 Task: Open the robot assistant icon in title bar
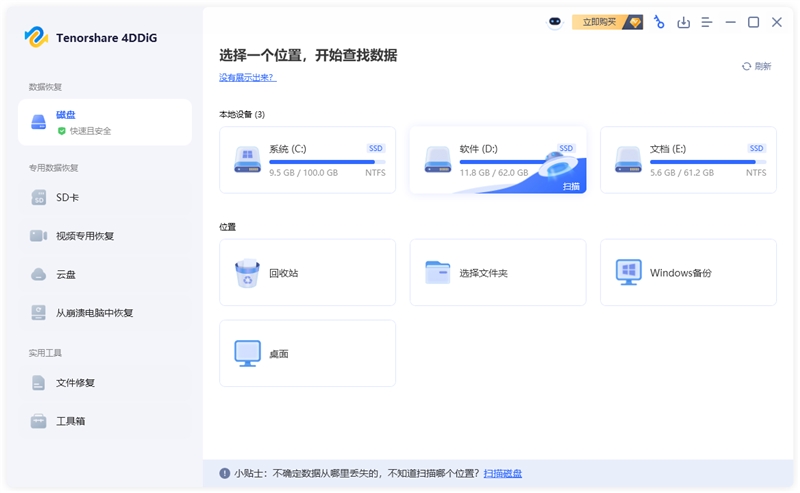tap(555, 22)
